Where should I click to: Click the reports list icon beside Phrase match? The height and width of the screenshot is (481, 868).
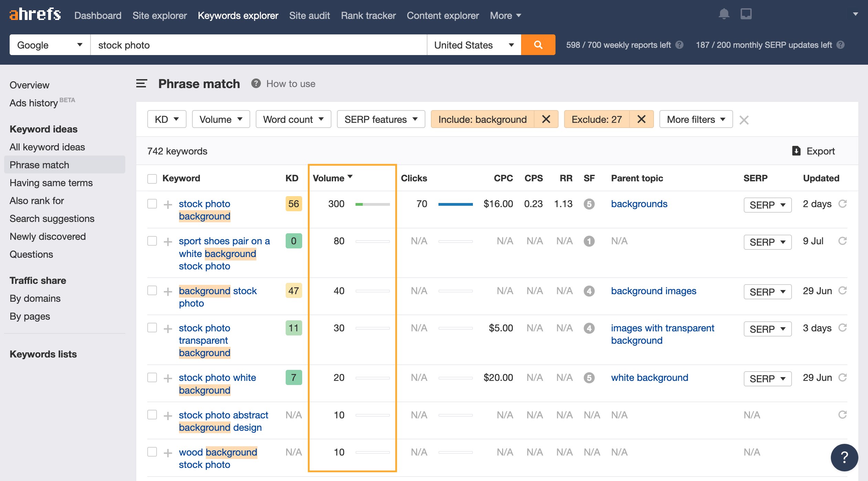pyautogui.click(x=141, y=84)
